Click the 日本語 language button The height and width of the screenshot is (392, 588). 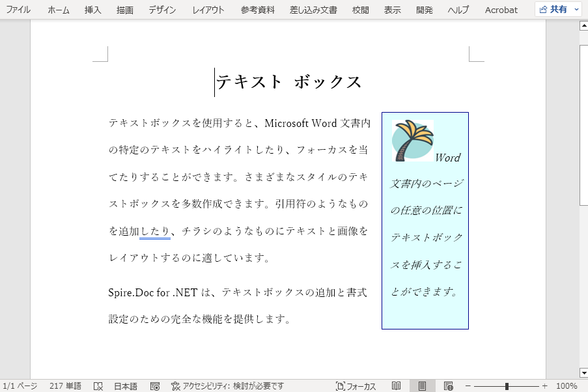click(125, 385)
